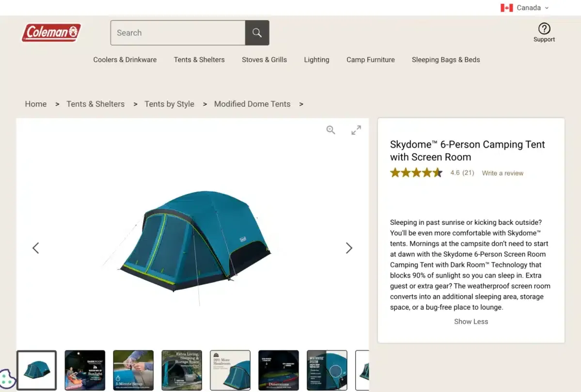Open the Lighting category
The width and height of the screenshot is (581, 392).
tap(316, 60)
